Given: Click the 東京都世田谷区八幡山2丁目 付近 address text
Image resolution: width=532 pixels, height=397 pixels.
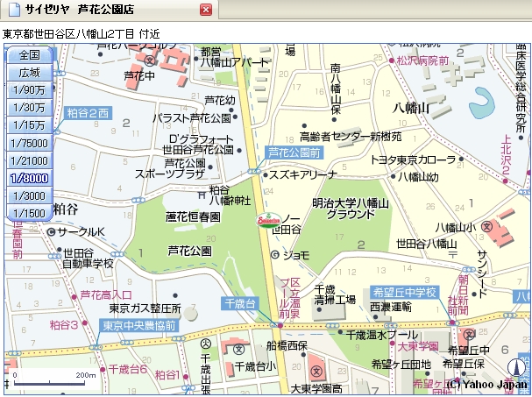Looking at the screenshot, I should coord(81,33).
